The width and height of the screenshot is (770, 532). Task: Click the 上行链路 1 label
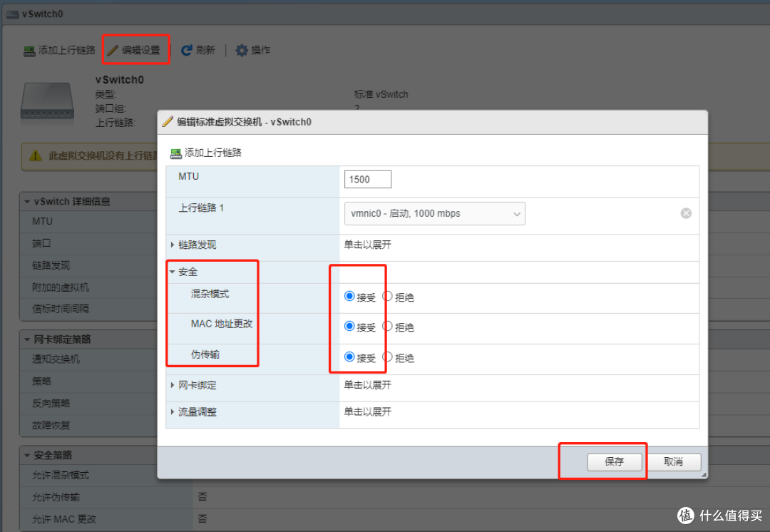click(201, 208)
